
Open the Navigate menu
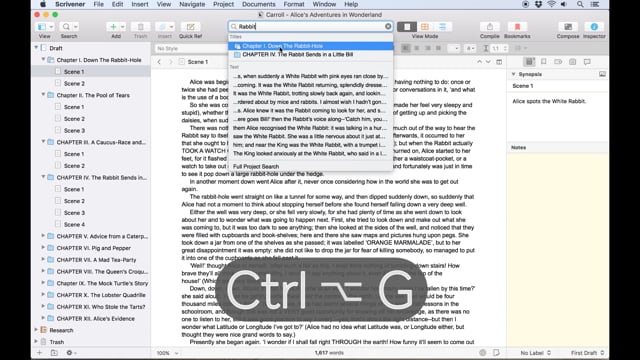[192, 4]
